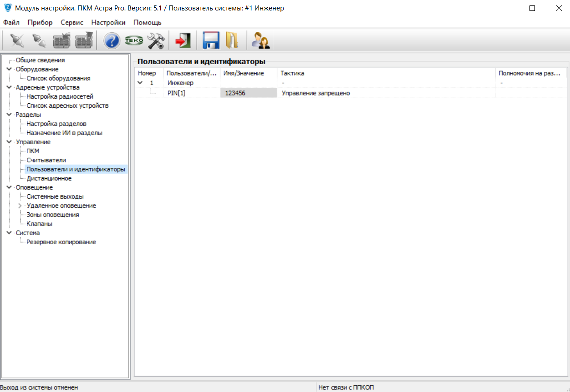Open the Сервис menu
Screen dimensions: 570x392
click(x=72, y=22)
